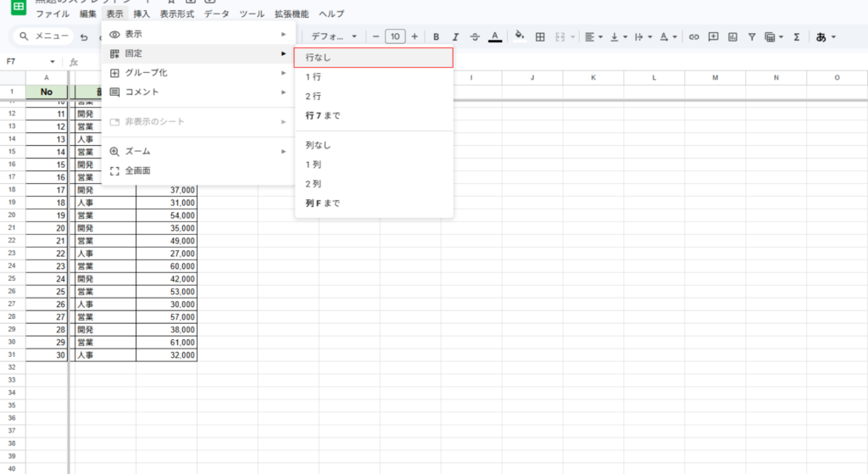Open the name box dropdown arrow
Image resolution: width=868 pixels, height=474 pixels.
click(53, 62)
